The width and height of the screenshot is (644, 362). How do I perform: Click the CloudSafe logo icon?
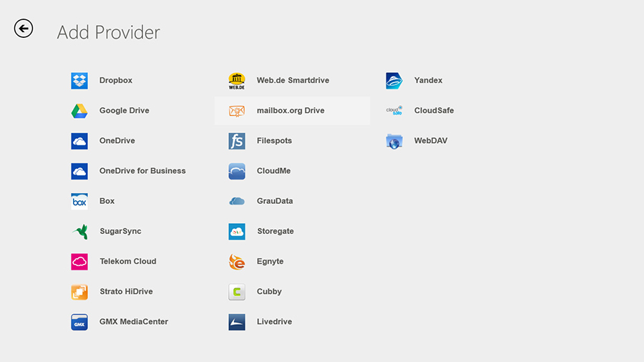(394, 110)
